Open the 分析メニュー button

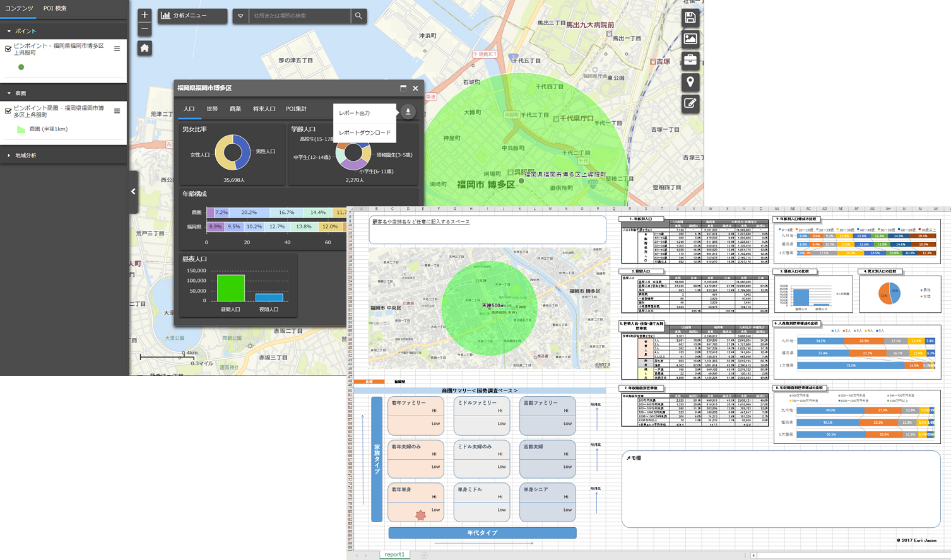[x=192, y=16]
